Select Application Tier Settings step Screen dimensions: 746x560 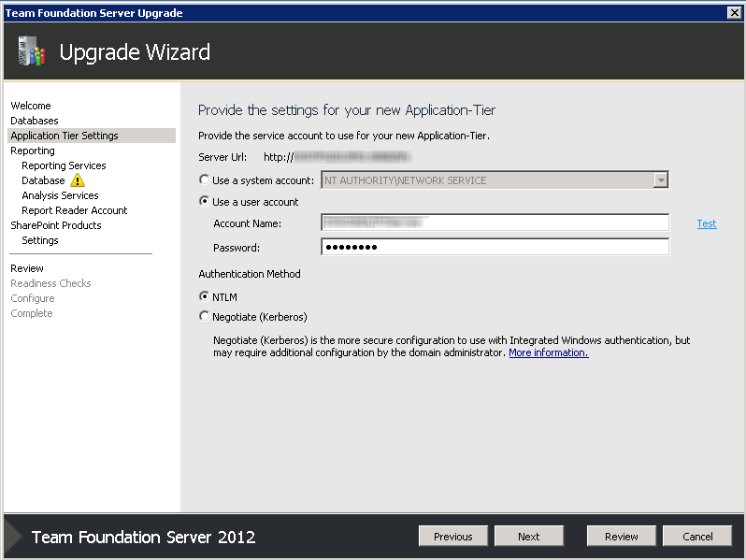tap(92, 136)
